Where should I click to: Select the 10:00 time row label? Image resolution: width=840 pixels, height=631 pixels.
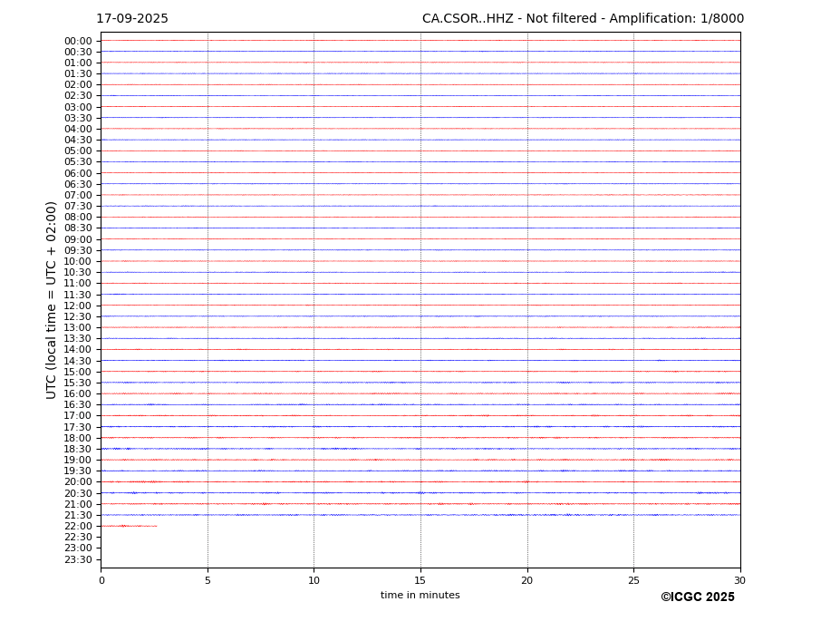coord(78,262)
